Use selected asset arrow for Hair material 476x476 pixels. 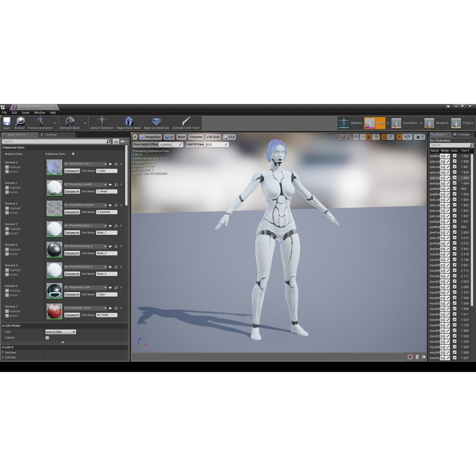point(110,164)
